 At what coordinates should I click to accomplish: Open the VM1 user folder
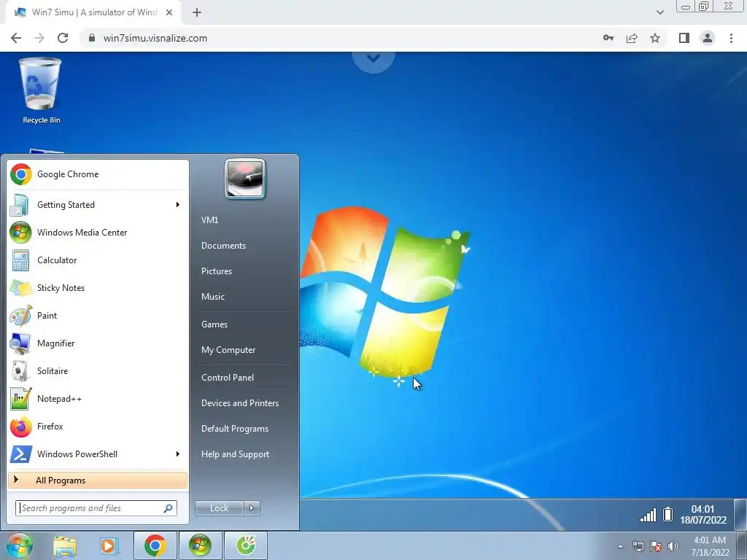coord(209,220)
